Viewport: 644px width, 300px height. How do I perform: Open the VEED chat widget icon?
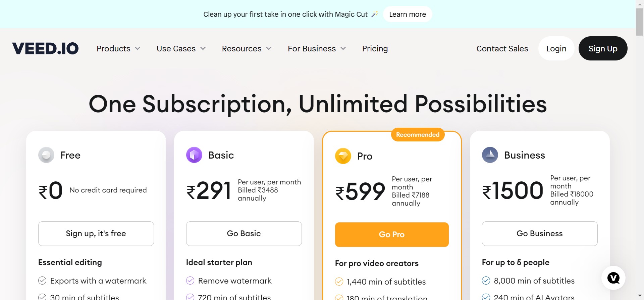[x=613, y=278]
